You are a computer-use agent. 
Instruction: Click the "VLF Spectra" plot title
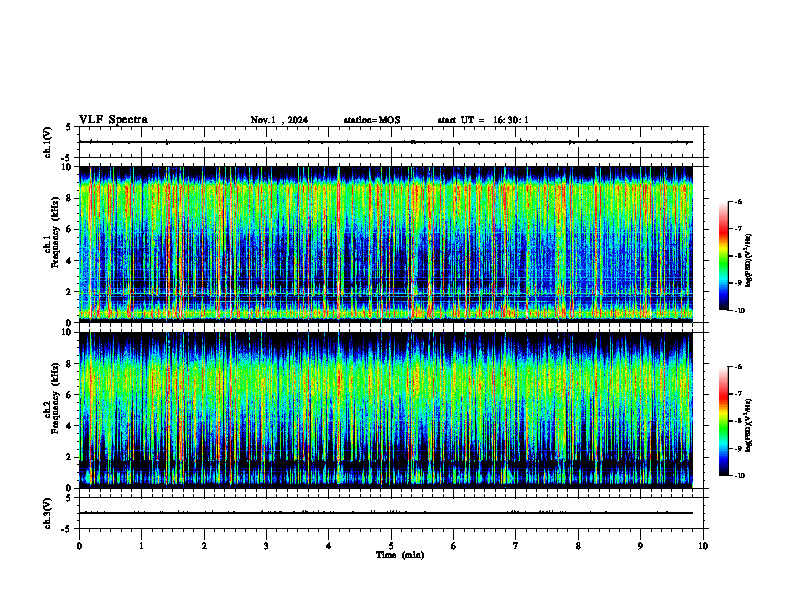(113, 120)
